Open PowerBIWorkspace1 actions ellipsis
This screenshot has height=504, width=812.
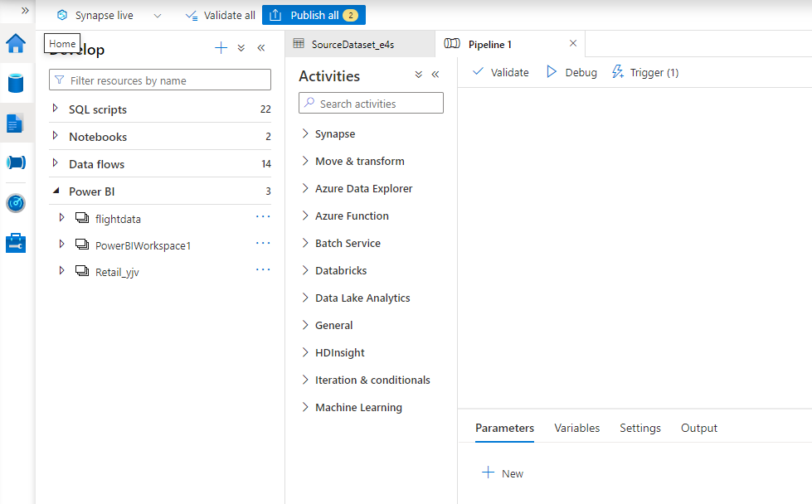tap(263, 243)
